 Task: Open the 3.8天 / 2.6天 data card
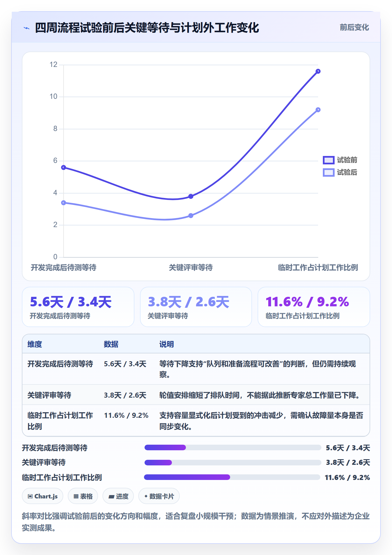[x=196, y=307]
